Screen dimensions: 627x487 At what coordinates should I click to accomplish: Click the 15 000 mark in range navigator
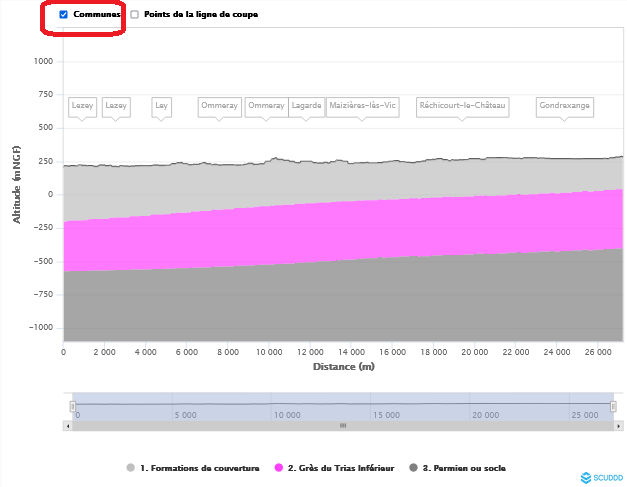pos(386,414)
